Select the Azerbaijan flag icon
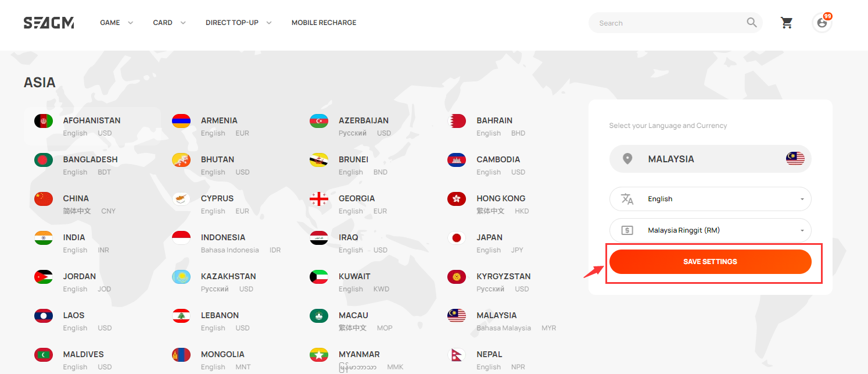 coord(319,121)
